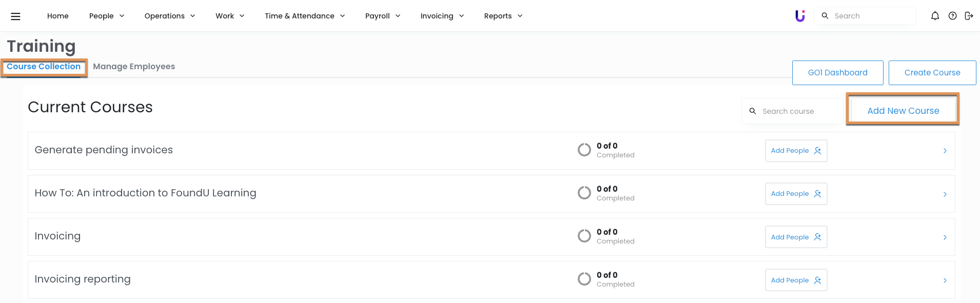The height and width of the screenshot is (303, 980).
Task: Click progress circle for Generate pending invoices
Action: point(584,150)
